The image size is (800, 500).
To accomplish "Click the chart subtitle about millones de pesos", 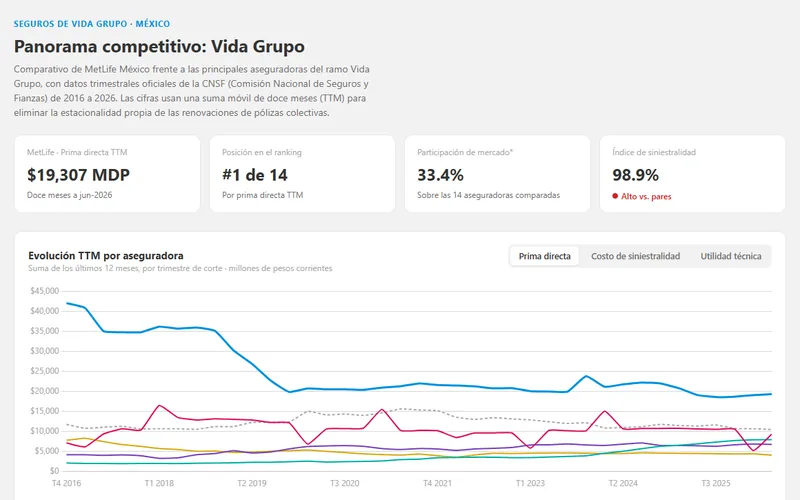I will 180,268.
